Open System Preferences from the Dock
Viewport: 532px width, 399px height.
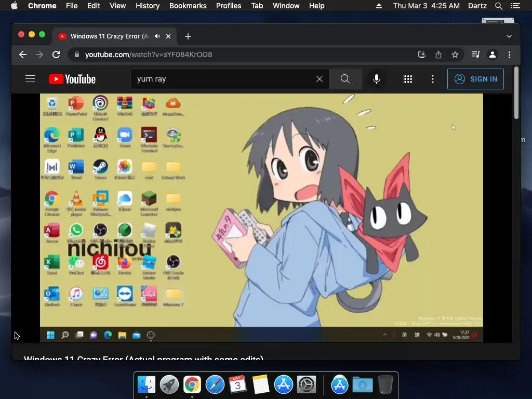pos(307,385)
